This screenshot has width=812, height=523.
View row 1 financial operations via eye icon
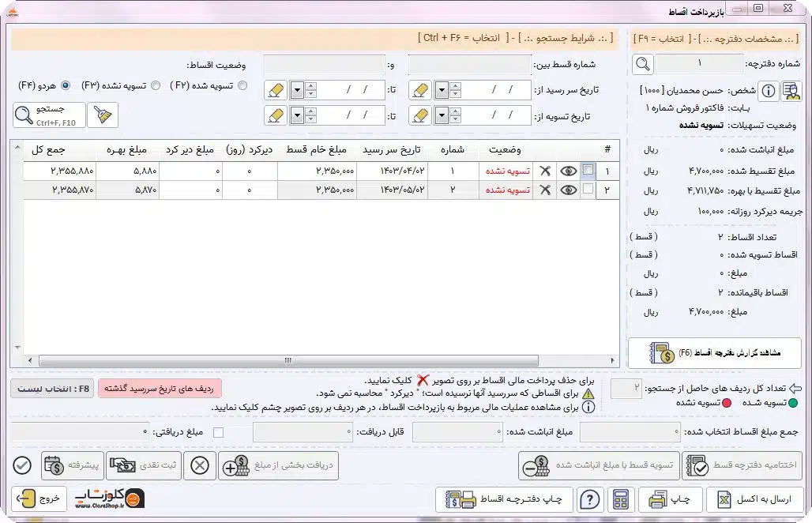[x=568, y=171]
